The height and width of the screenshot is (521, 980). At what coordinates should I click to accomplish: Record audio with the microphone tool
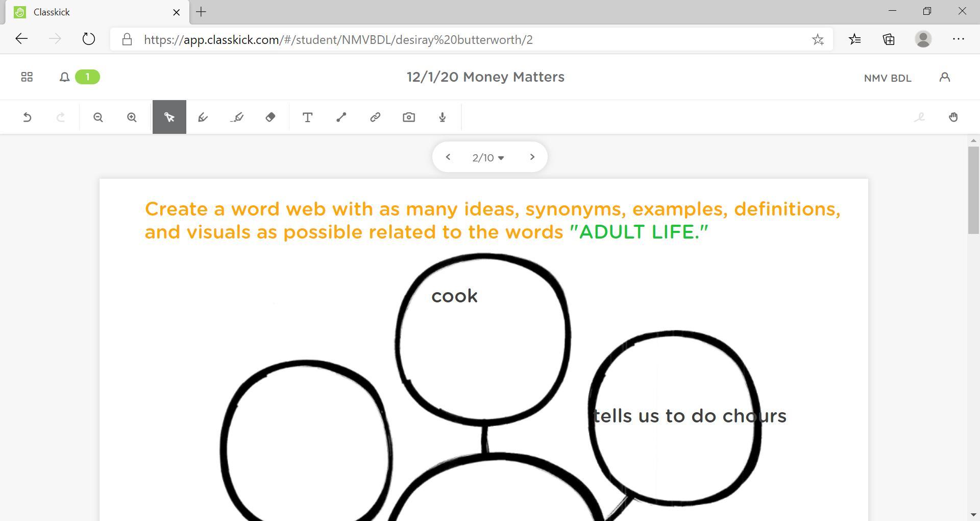tap(443, 117)
